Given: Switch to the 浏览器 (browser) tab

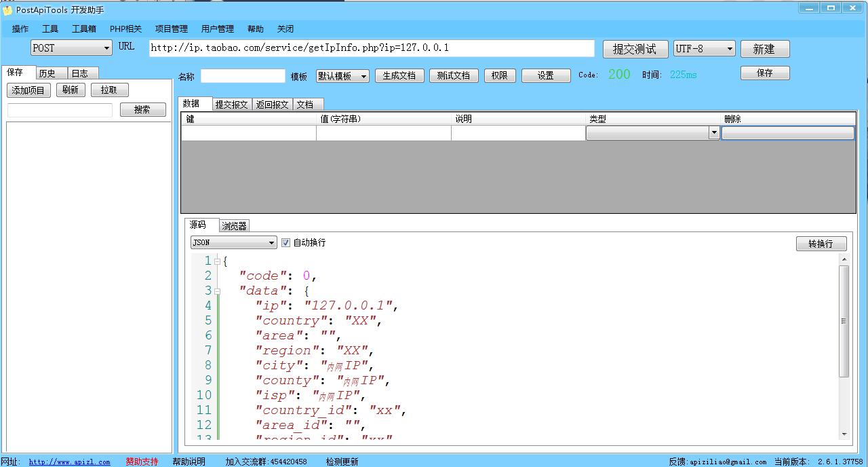Looking at the screenshot, I should 233,225.
